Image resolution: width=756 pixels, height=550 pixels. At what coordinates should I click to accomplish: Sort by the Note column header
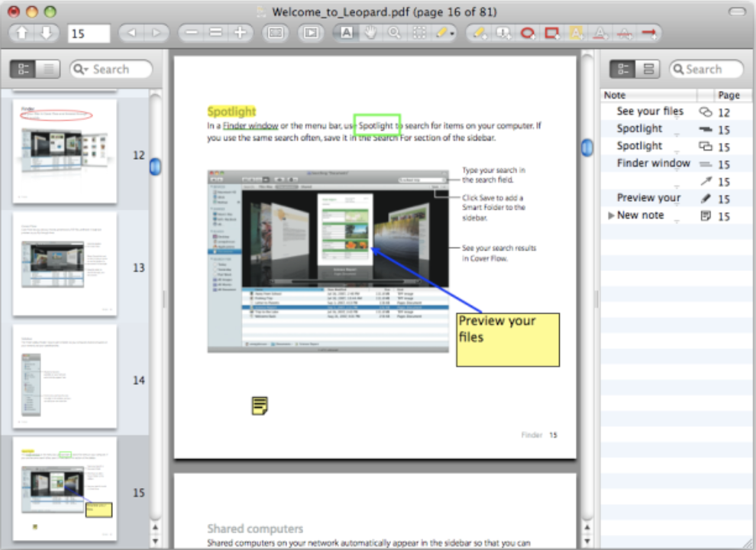[649, 95]
